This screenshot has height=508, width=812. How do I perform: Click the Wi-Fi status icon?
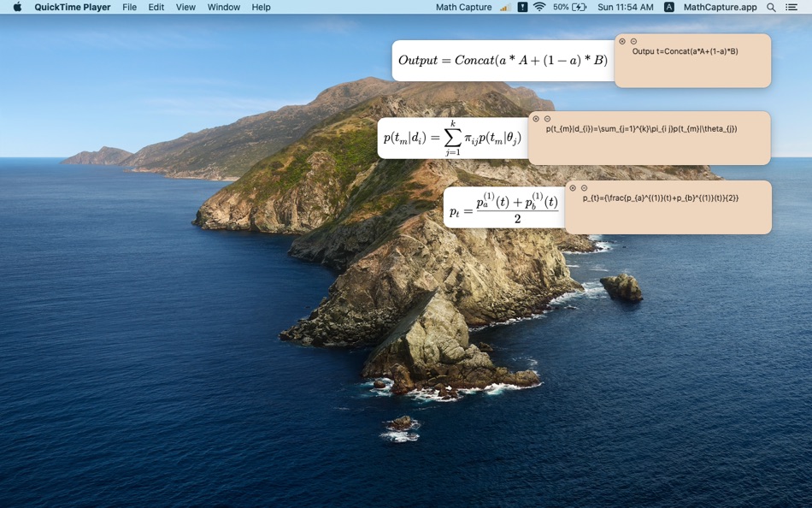click(x=538, y=7)
